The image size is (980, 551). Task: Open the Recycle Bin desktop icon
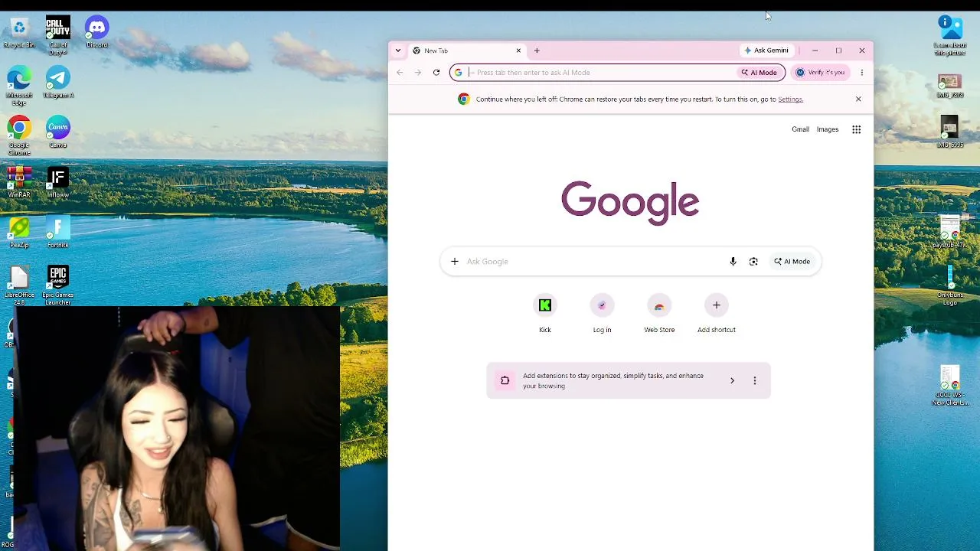pyautogui.click(x=19, y=32)
